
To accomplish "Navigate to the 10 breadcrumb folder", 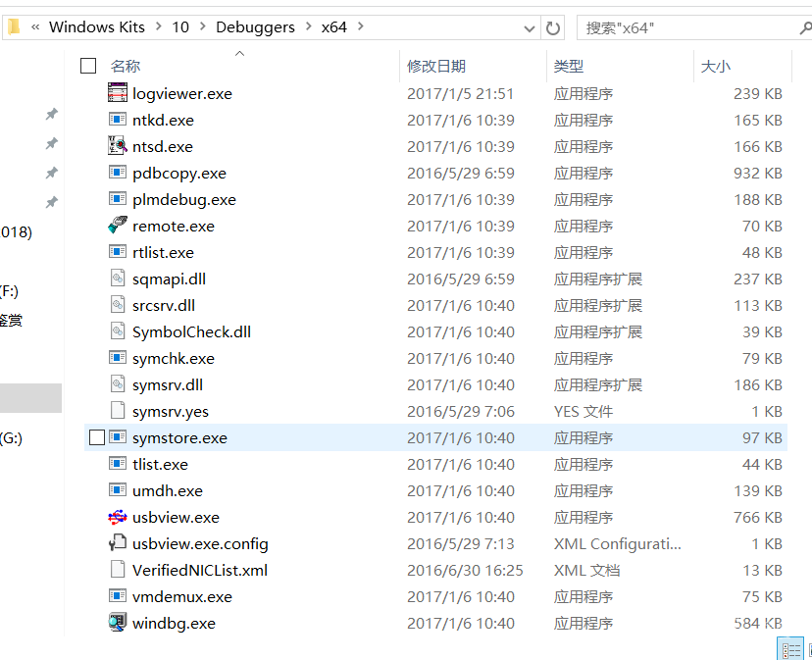I will [180, 26].
